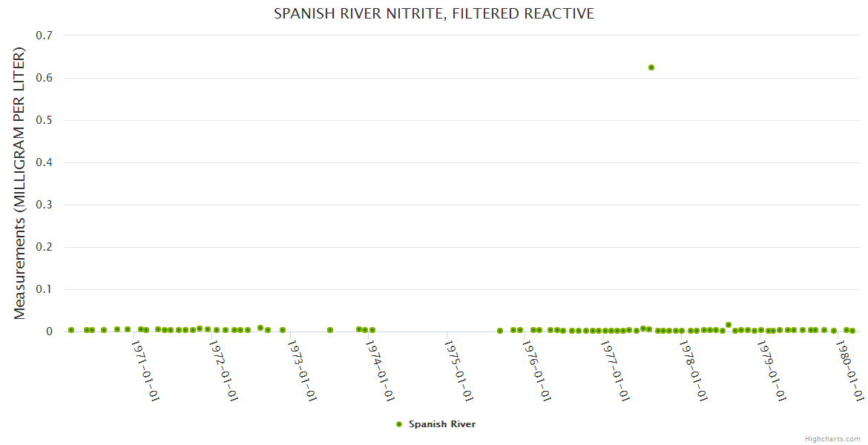
Task: Click the first data point on the left
Action: click(71, 330)
